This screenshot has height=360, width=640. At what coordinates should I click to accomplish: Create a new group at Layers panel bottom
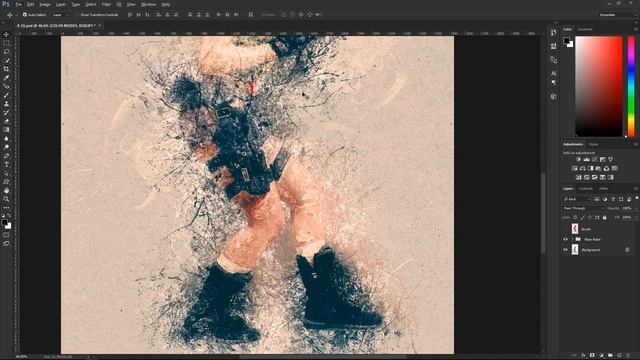click(x=610, y=356)
